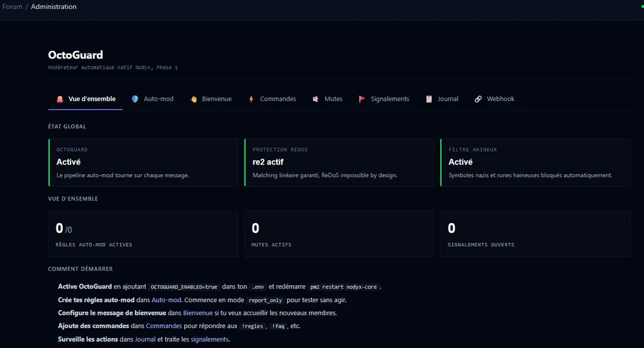The width and height of the screenshot is (644, 348).
Task: Click the 'Surveille les actions' bold text
Action: click(88, 339)
